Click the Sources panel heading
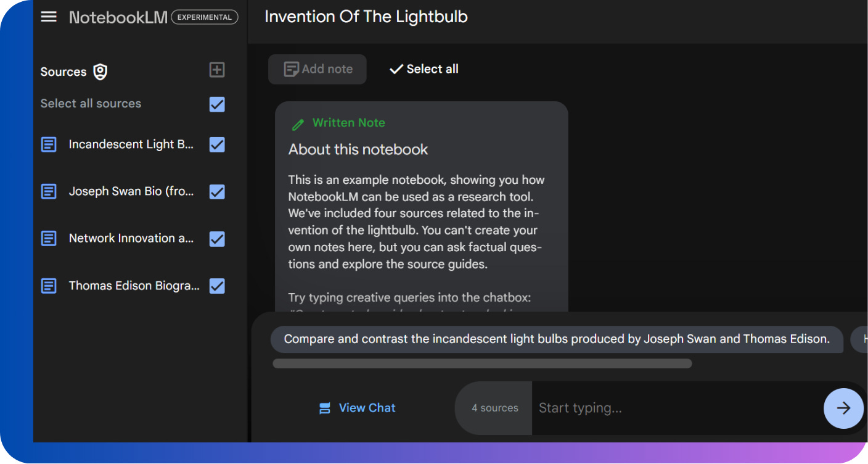 tap(63, 72)
